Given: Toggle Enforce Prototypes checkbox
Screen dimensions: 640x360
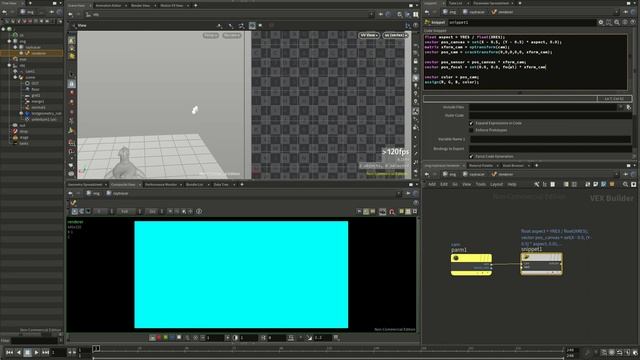Looking at the screenshot, I should [471, 130].
